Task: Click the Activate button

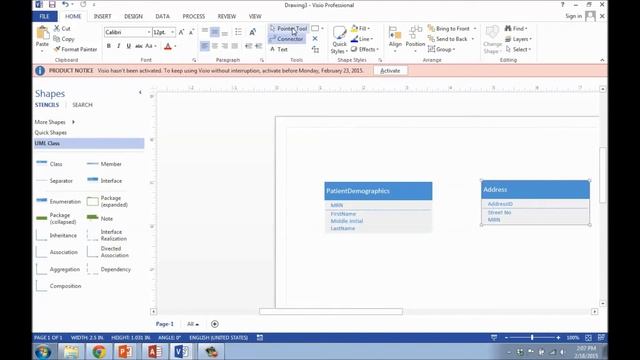Action: pyautogui.click(x=390, y=71)
